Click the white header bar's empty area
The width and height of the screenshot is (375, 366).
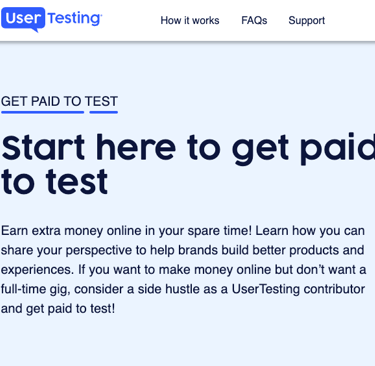[350, 20]
